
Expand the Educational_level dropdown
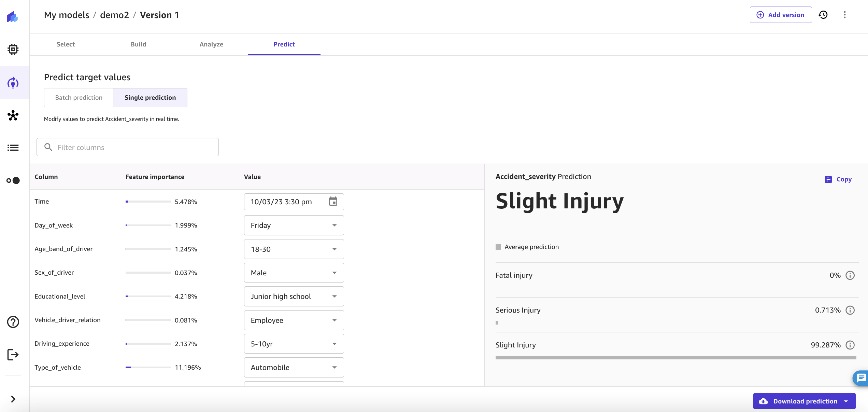pos(294,297)
